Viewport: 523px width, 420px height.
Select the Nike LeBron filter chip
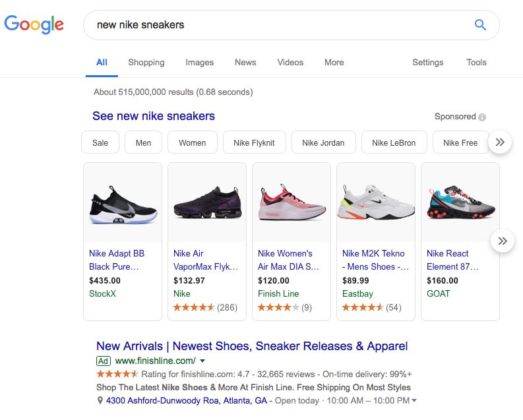coord(394,142)
